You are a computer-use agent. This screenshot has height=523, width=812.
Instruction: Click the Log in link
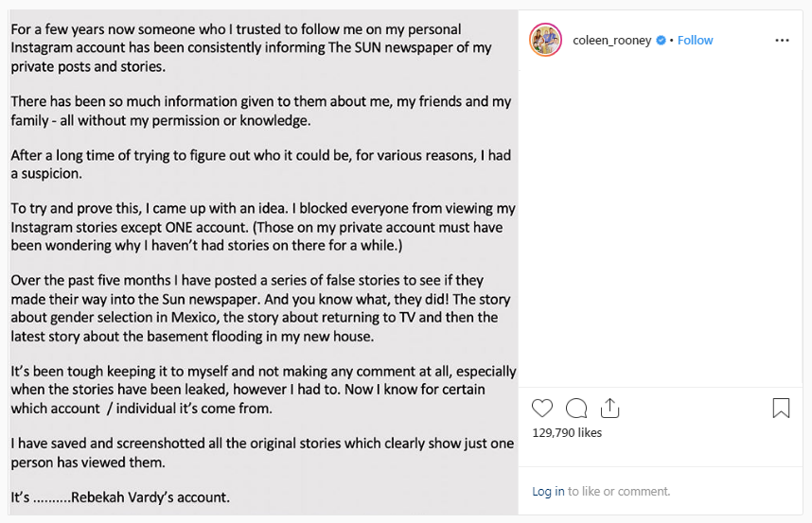click(x=548, y=491)
